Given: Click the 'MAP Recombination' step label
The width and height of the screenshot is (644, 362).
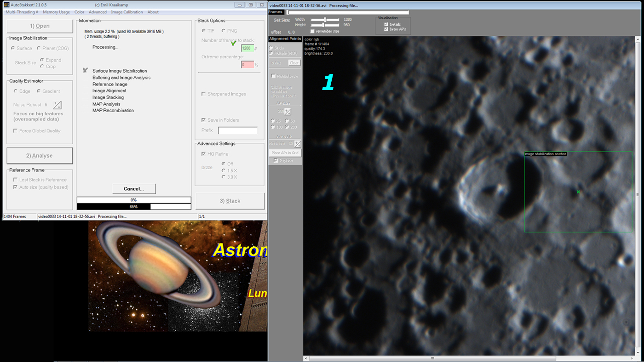Looking at the screenshot, I should 113,111.
